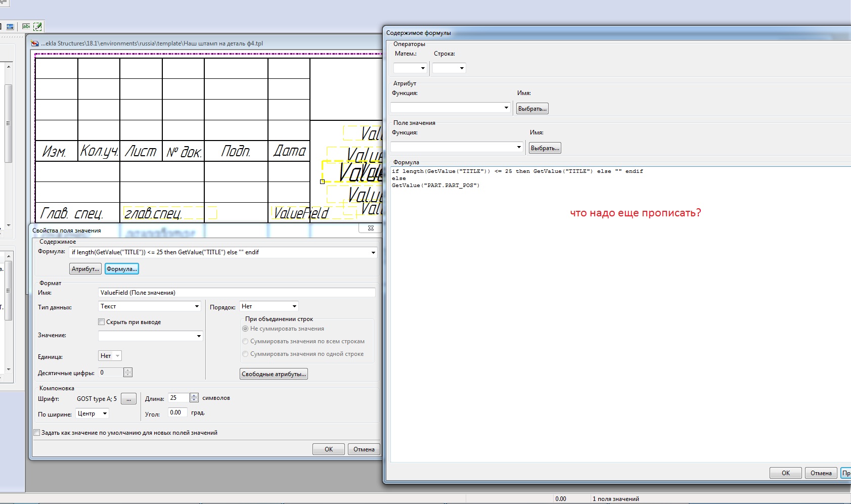This screenshot has width=851, height=504.
Task: Select the text field 'abc' tool icon
Action: click(x=26, y=26)
